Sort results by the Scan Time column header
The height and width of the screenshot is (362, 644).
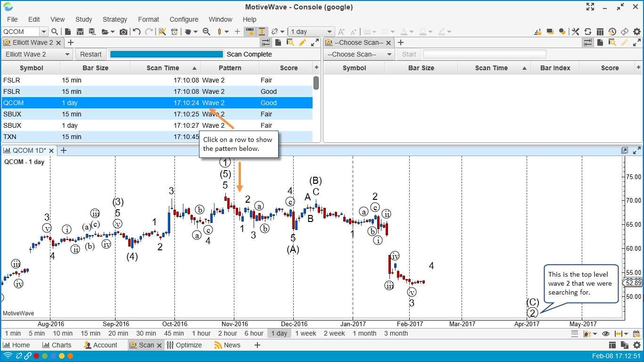pyautogui.click(x=165, y=68)
